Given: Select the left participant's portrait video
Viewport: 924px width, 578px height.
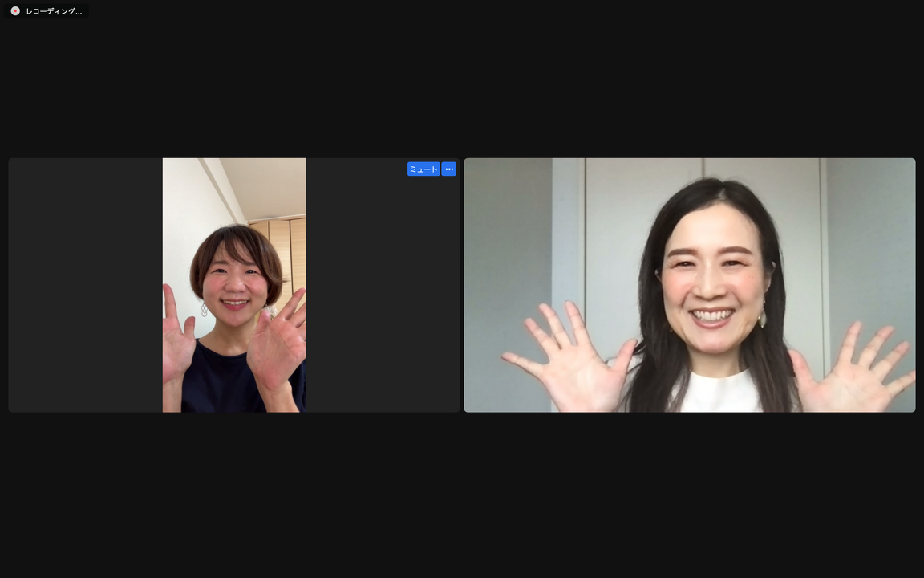Looking at the screenshot, I should (234, 285).
